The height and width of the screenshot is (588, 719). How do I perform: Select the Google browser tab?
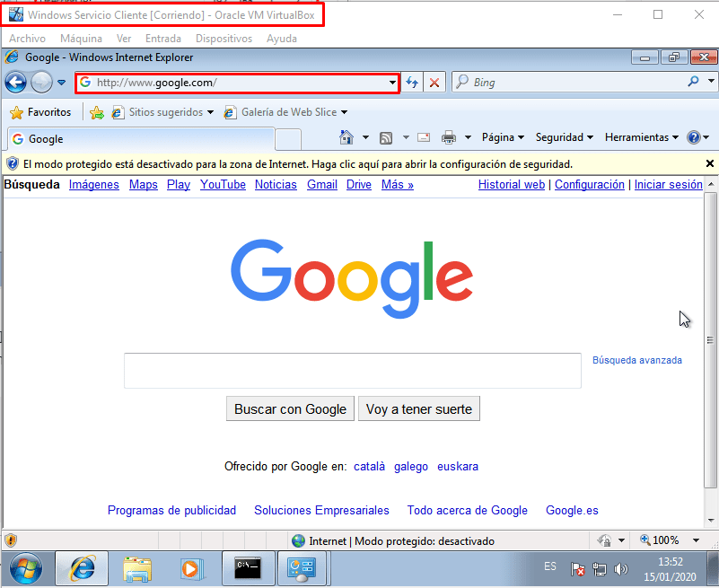click(x=139, y=139)
